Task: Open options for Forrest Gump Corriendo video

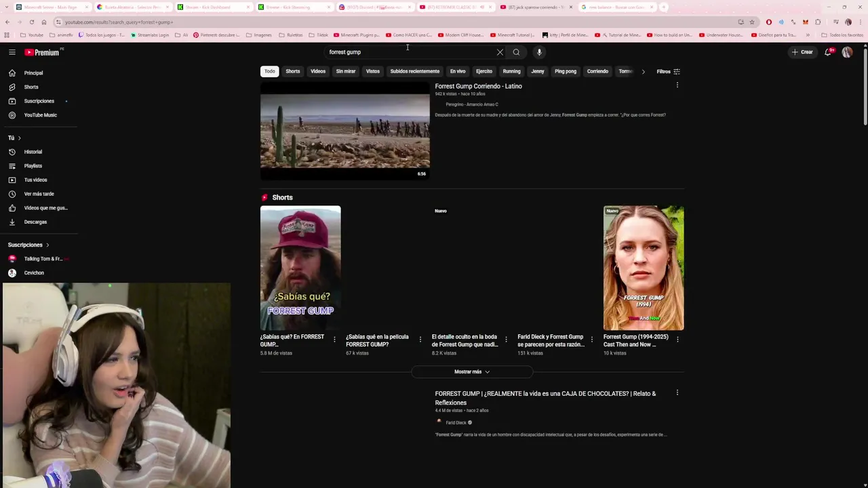Action: click(x=677, y=85)
